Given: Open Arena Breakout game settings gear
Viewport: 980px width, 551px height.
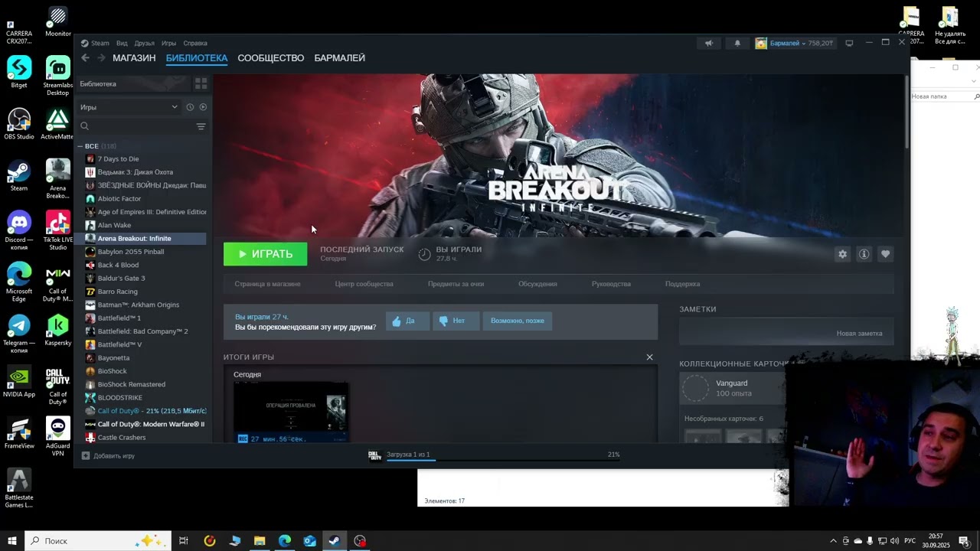Looking at the screenshot, I should pyautogui.click(x=843, y=254).
